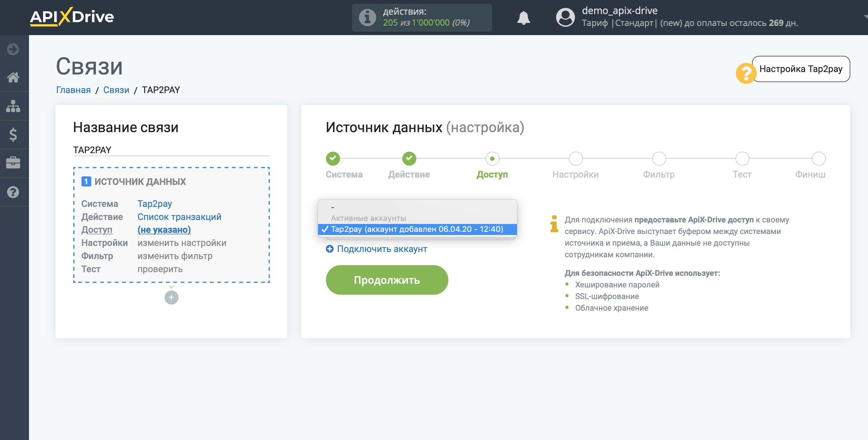868x440 pixels.
Task: Click Доступ label in source block
Action: pos(97,230)
